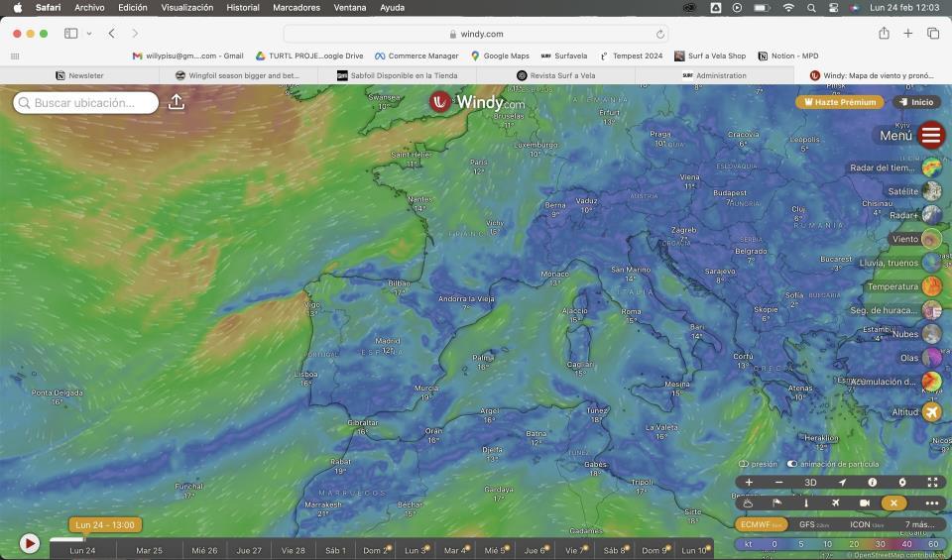The height and width of the screenshot is (560, 952).
Task: Show webcams camera icon
Action: click(x=865, y=503)
